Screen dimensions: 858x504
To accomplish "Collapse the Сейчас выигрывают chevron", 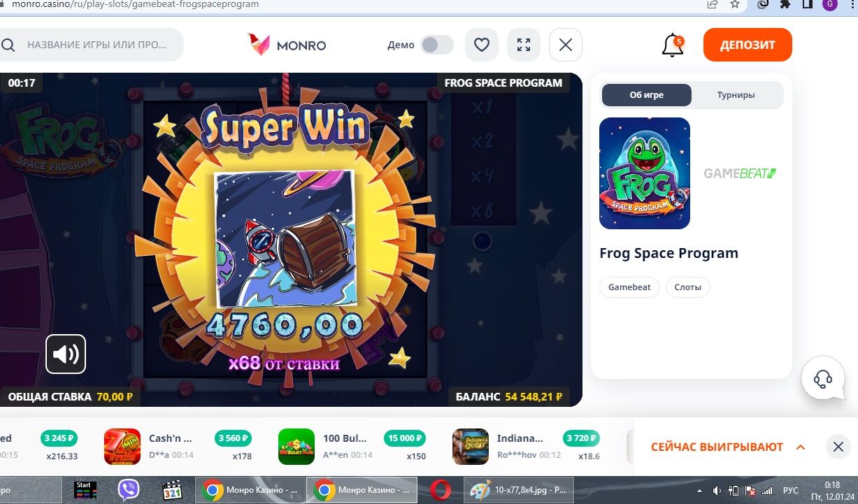I will point(801,447).
